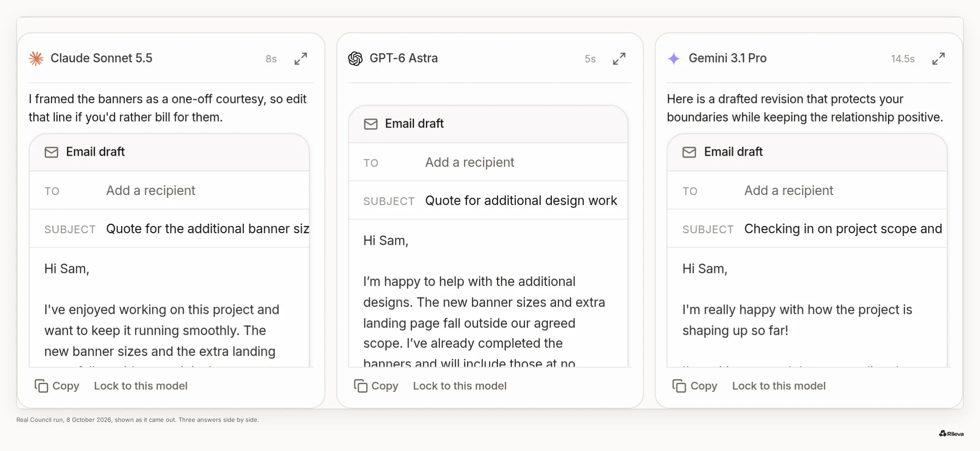Click envelope icon in Gemini's email draft

689,152
